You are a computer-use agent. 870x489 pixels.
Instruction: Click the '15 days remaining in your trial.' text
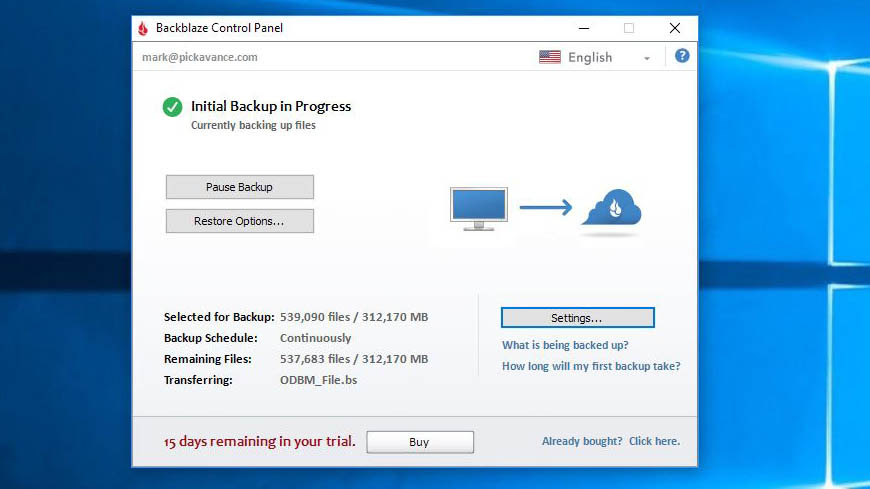point(260,441)
